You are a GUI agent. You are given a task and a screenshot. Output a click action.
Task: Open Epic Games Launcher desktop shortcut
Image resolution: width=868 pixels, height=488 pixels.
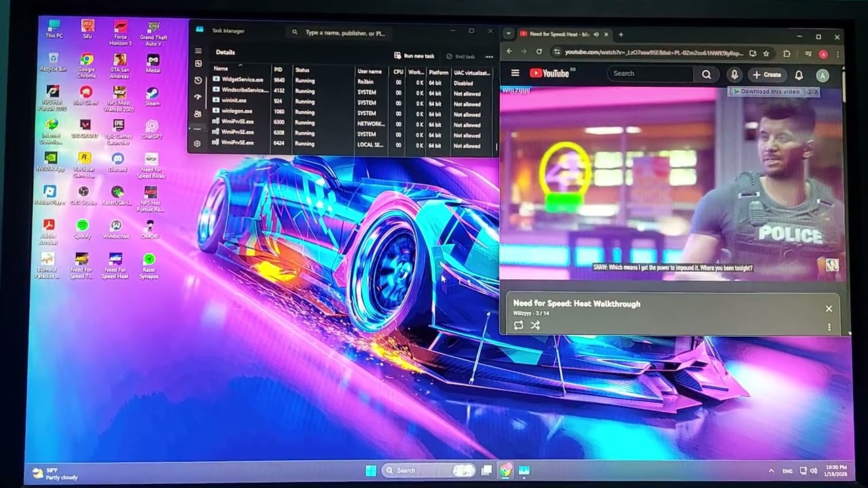(119, 131)
